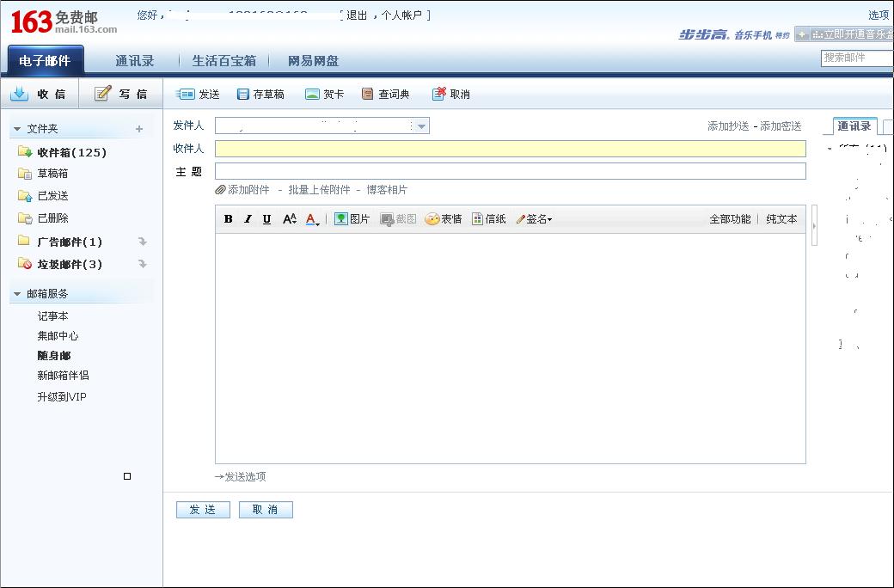Open the 贺卡 greeting card tool
Image resolution: width=894 pixels, height=588 pixels.
tap(324, 94)
